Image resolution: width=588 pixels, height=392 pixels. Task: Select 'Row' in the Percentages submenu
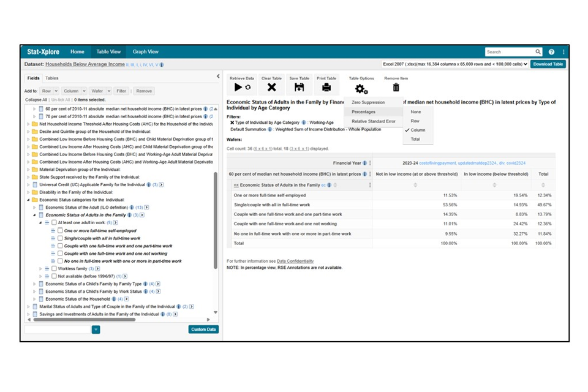click(416, 121)
